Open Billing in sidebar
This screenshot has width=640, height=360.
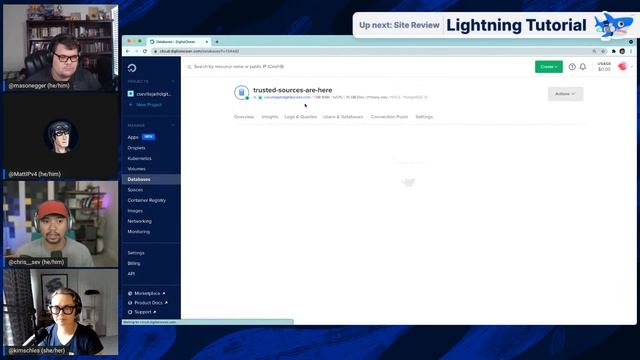pos(134,264)
